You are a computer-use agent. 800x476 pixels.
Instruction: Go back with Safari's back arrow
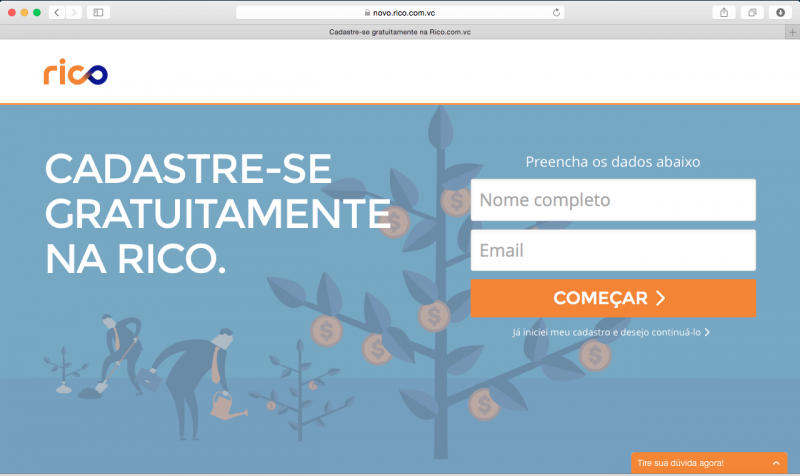[x=57, y=12]
